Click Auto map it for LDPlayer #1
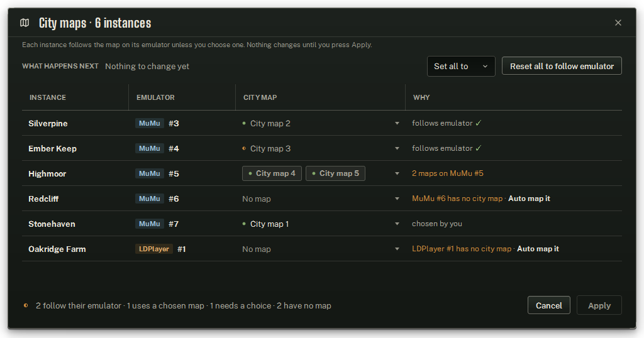The image size is (644, 338). point(538,249)
